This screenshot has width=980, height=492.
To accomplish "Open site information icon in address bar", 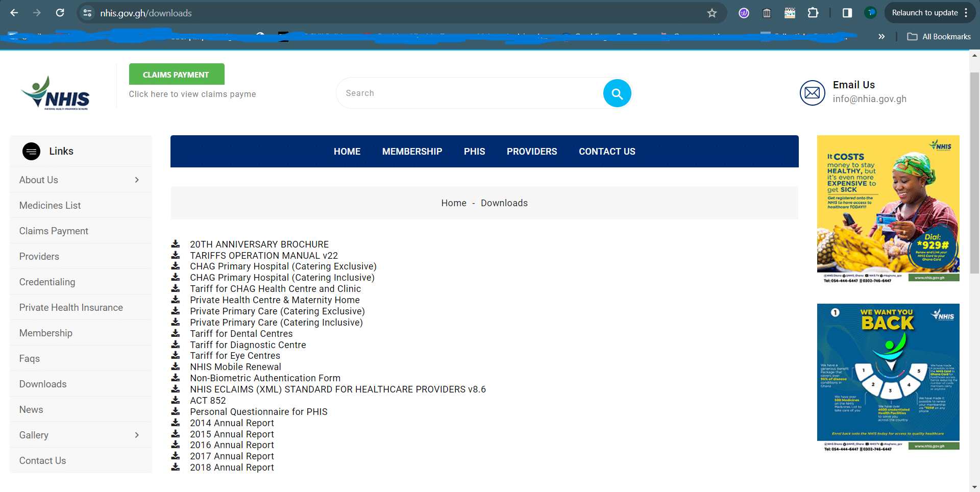I will 88,13.
